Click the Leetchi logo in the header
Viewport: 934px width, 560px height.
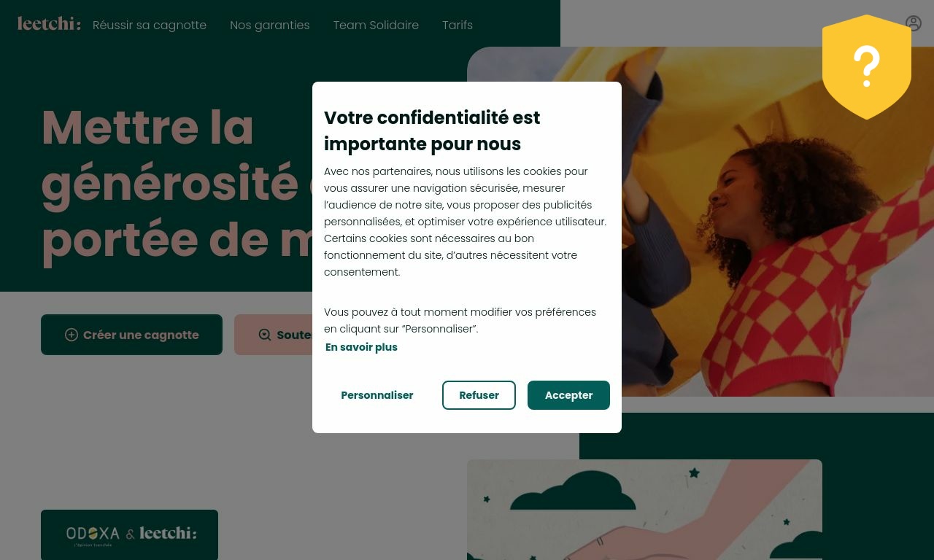49,24
